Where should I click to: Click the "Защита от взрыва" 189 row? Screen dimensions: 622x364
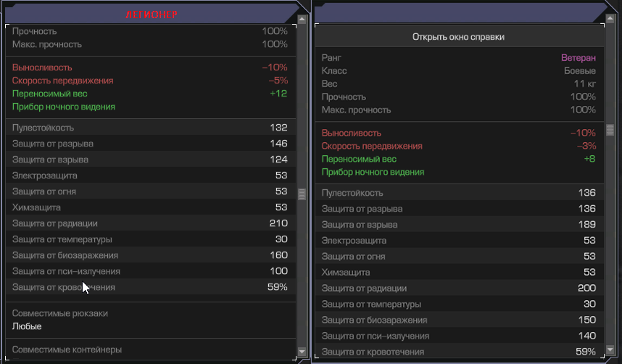(458, 225)
